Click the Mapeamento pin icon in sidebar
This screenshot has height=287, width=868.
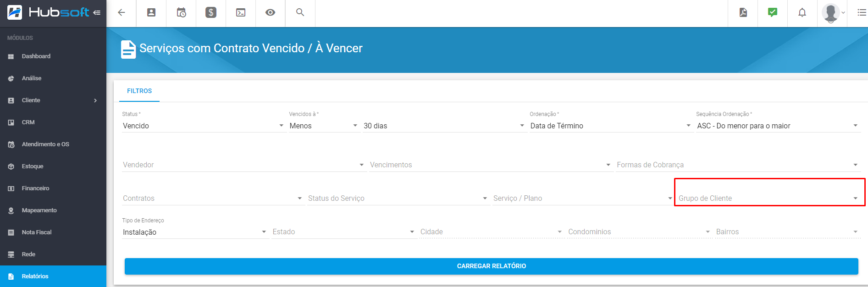tap(11, 210)
